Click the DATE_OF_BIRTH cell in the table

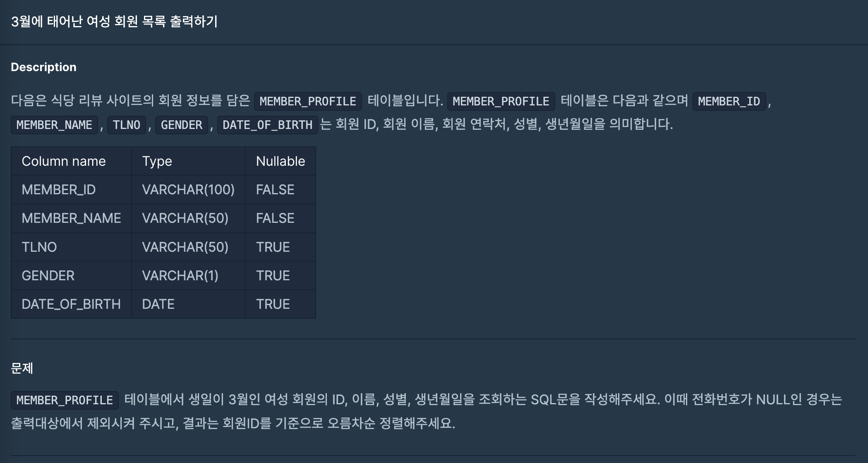[x=71, y=304]
